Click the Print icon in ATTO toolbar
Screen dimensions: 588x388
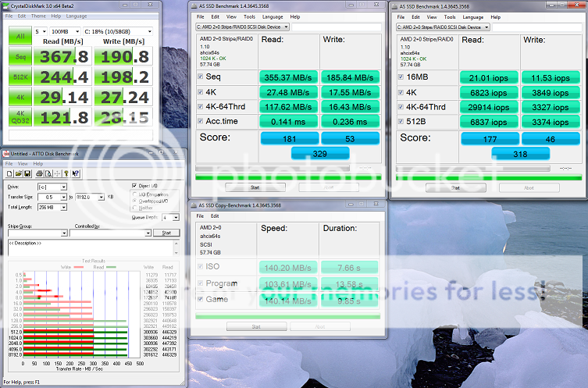pos(37,173)
